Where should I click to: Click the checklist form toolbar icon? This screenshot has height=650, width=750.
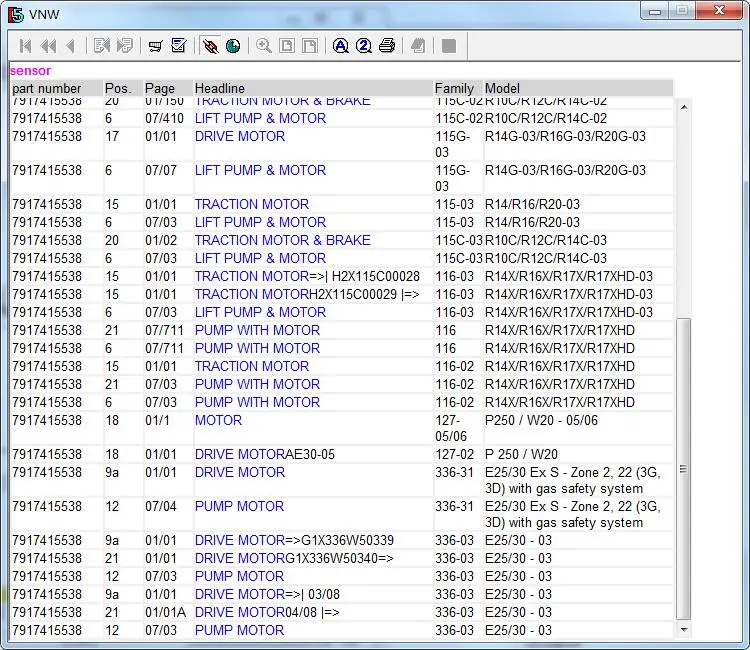pyautogui.click(x=178, y=46)
